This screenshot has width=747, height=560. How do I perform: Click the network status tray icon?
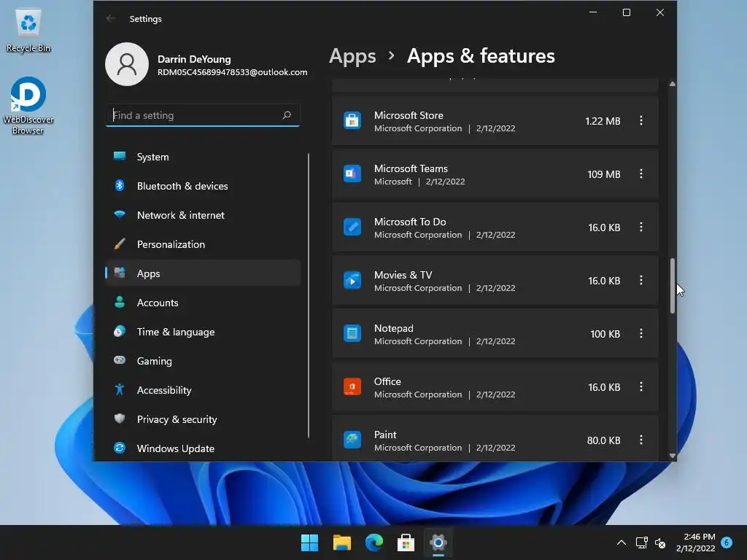click(x=641, y=542)
